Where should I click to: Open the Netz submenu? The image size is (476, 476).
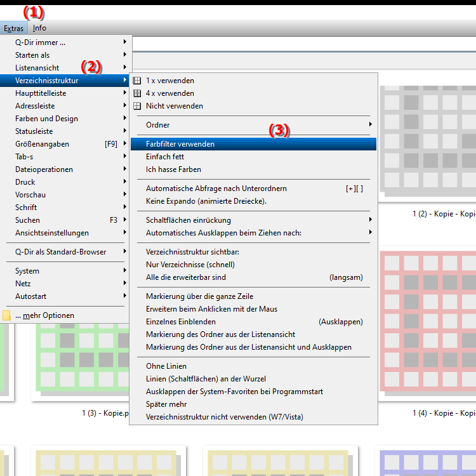pos(64,284)
